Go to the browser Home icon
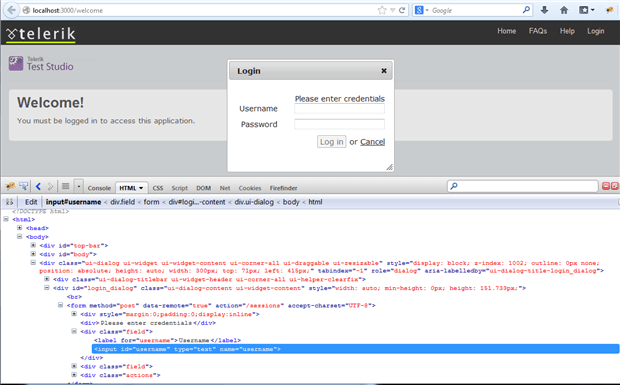The width and height of the screenshot is (620, 385). (564, 10)
